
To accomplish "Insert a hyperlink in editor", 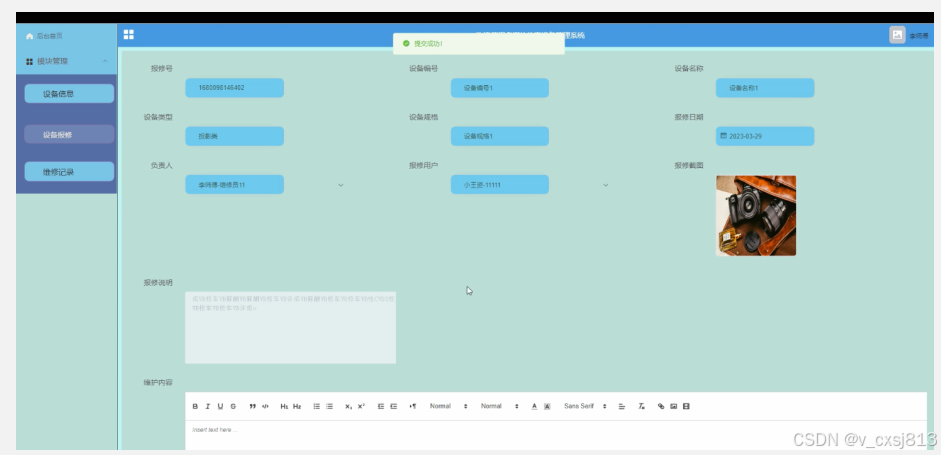I will click(x=661, y=406).
